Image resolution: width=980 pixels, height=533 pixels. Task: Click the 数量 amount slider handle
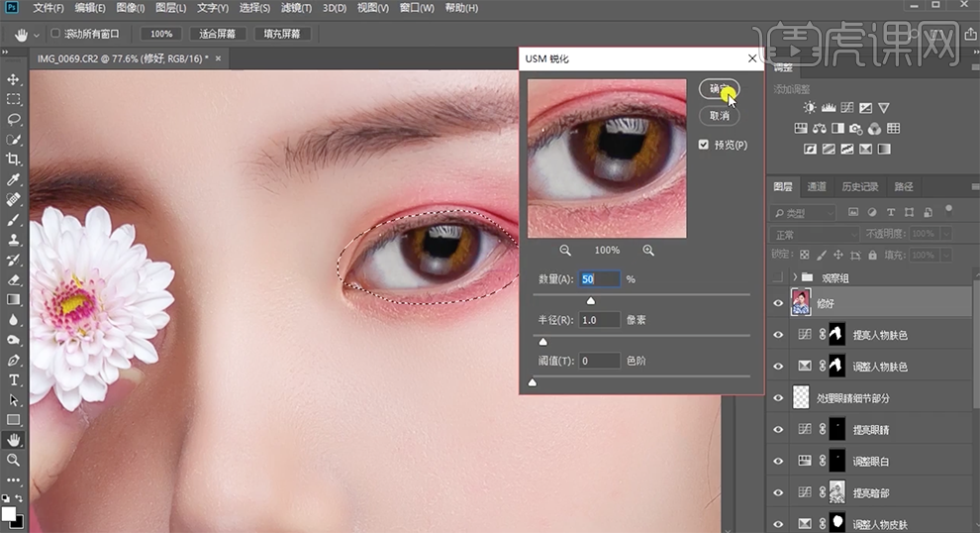(x=591, y=301)
